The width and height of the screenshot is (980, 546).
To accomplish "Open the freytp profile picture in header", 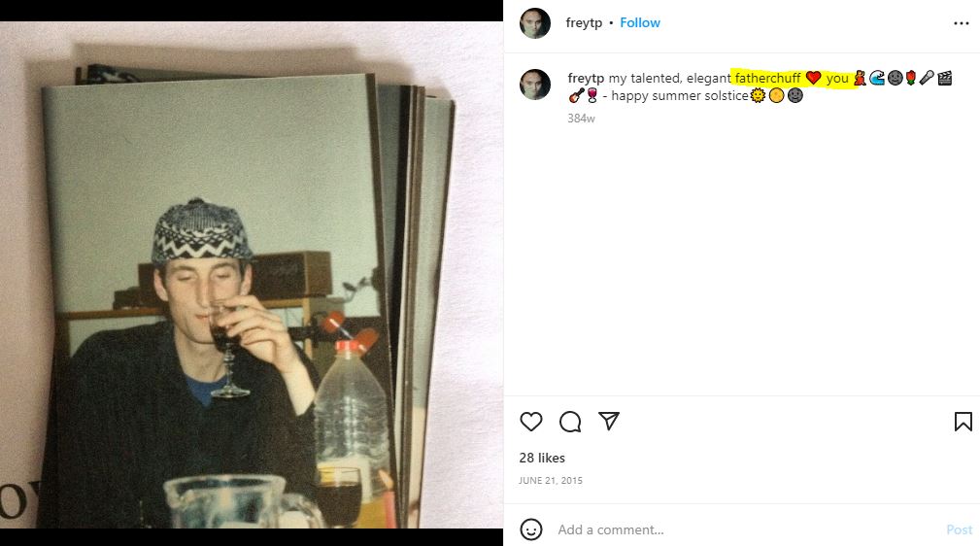I will pos(535,23).
